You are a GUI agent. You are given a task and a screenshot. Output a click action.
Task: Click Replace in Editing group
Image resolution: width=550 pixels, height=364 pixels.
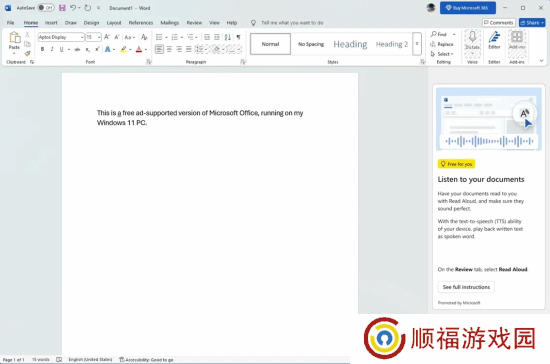coord(442,44)
